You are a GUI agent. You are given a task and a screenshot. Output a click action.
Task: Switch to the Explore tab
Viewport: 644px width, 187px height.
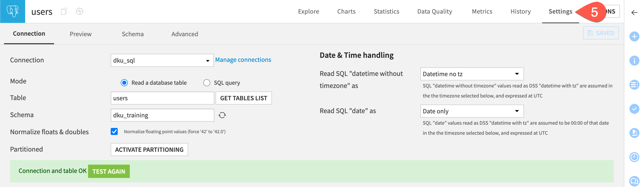[x=308, y=12]
